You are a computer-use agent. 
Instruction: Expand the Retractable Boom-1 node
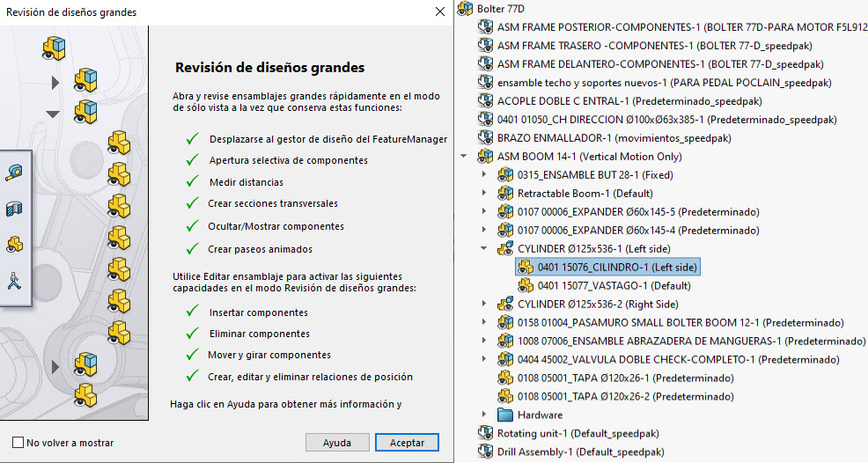(x=484, y=194)
